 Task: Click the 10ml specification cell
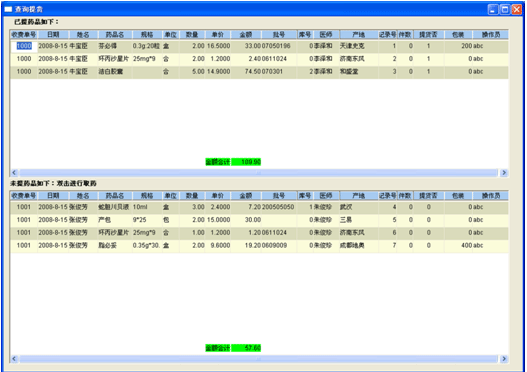pyautogui.click(x=147, y=207)
